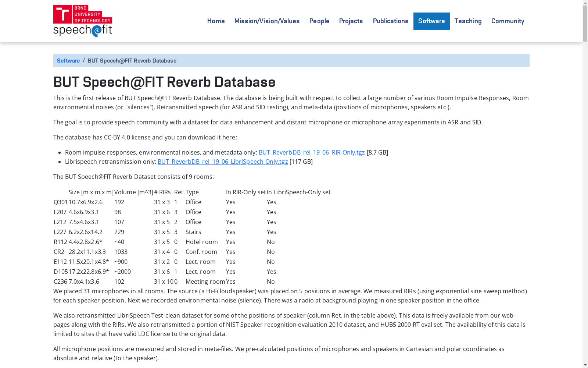The width and height of the screenshot is (588, 368).
Task: Click size cell 6.2x2.6x14.2
Action: (86, 232)
